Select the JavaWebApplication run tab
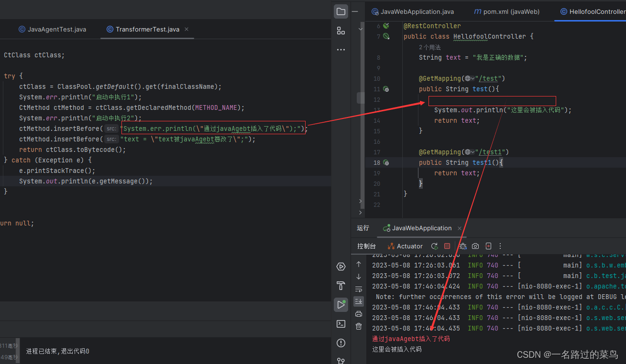 point(417,228)
